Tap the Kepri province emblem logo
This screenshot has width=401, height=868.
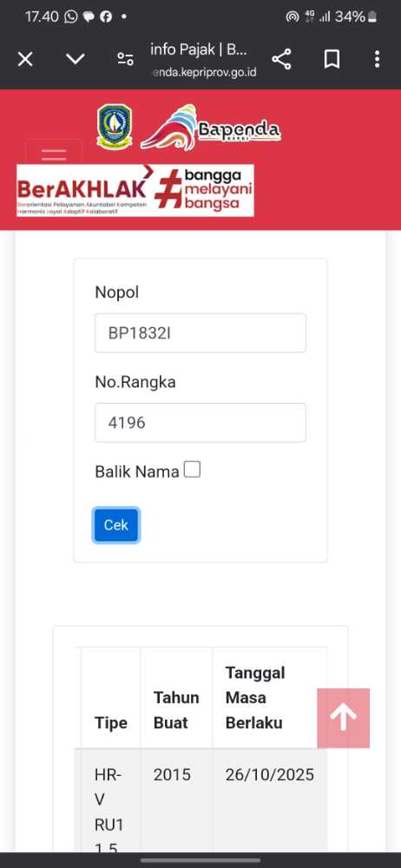click(115, 127)
